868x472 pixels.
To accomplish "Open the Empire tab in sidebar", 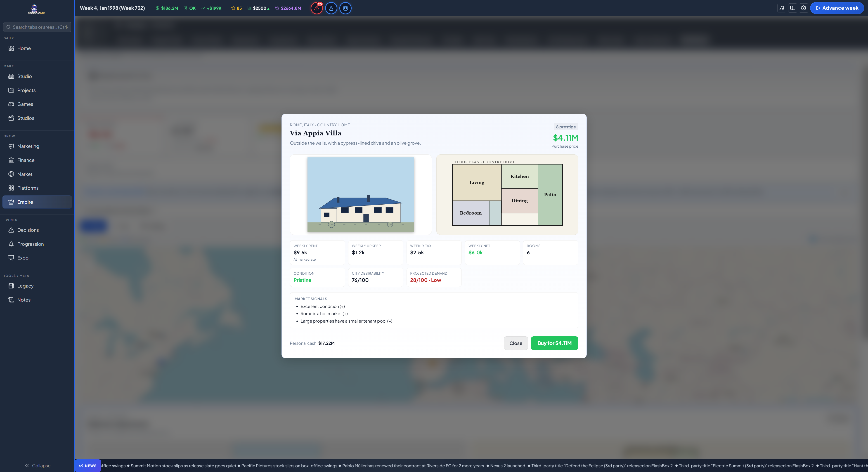I will coord(37,202).
